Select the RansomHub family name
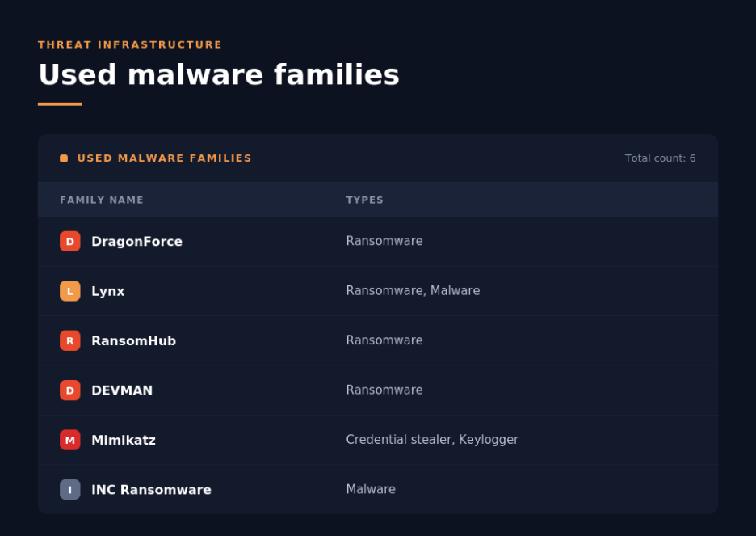This screenshot has width=756, height=536. coord(133,340)
